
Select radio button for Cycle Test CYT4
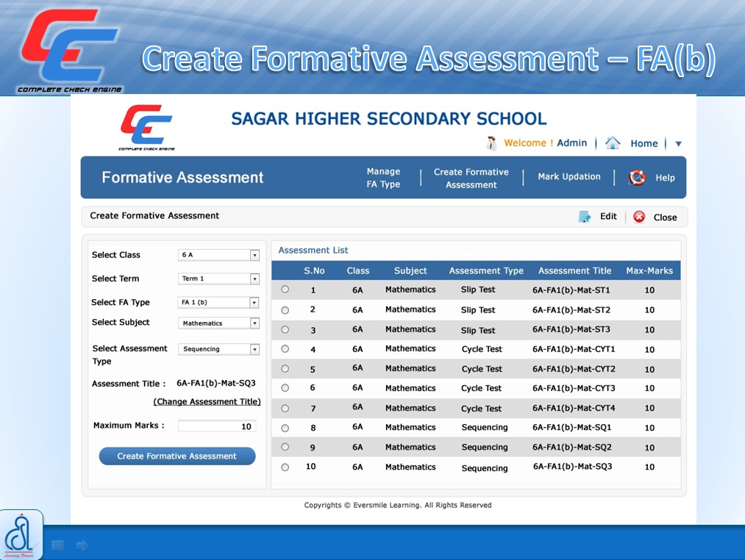coord(285,408)
